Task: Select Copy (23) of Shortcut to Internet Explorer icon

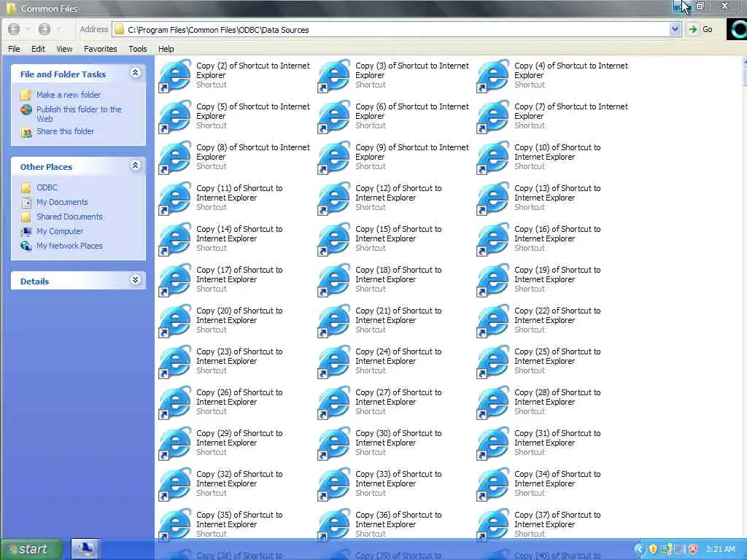Action: (x=175, y=362)
